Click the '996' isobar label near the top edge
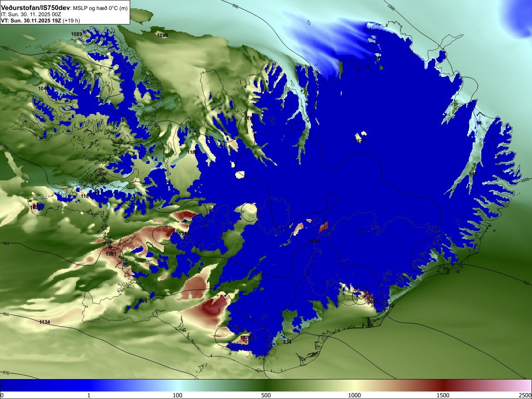The image size is (532, 399). tap(236, 6)
